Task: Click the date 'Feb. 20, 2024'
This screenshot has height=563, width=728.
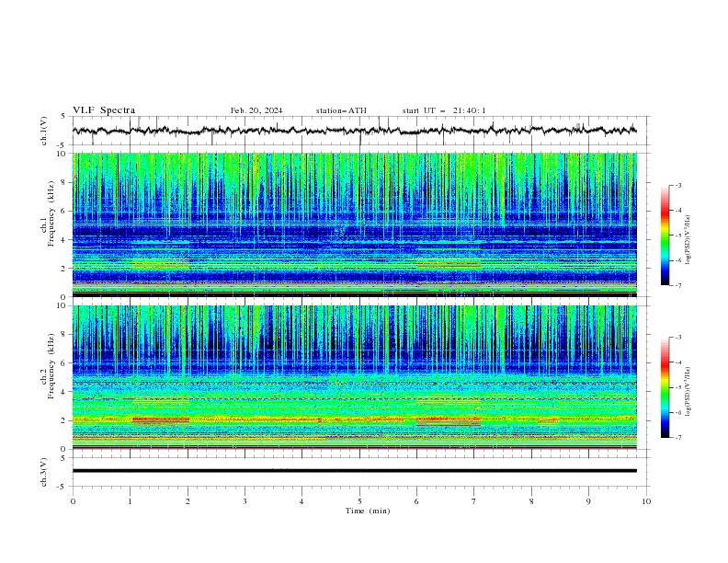Action: tap(256, 110)
